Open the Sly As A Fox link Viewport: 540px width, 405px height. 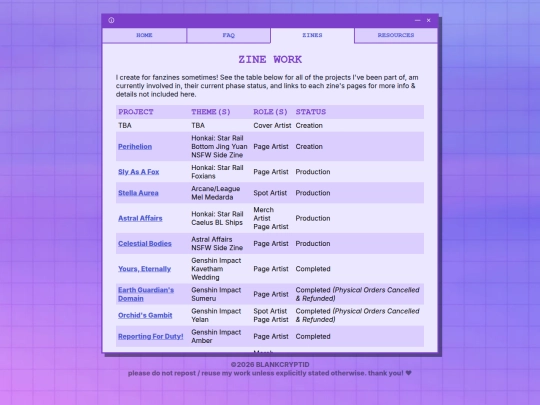[138, 172]
